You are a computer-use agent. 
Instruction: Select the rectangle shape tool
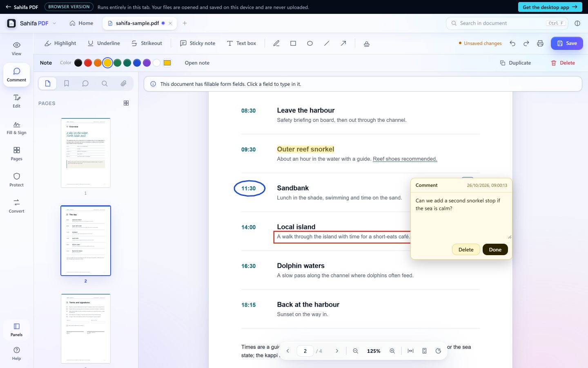point(293,43)
